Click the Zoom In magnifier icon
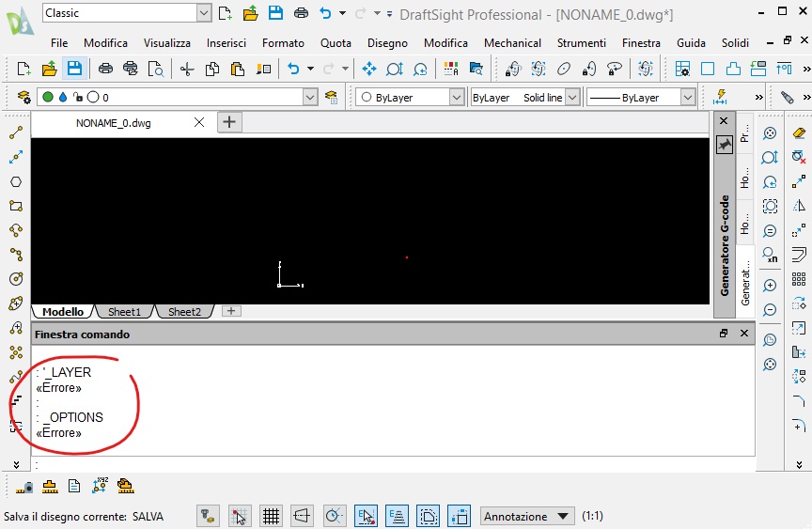 pyautogui.click(x=770, y=286)
